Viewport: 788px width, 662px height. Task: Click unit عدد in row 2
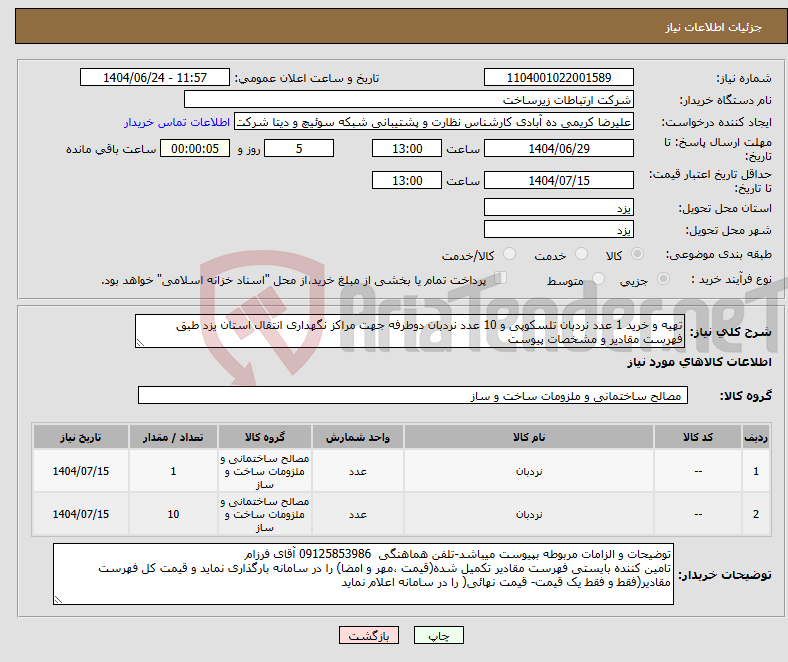(358, 514)
